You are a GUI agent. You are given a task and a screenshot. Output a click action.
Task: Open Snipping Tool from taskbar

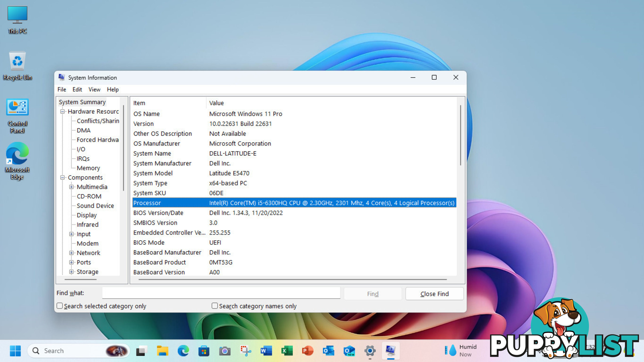[x=246, y=351]
